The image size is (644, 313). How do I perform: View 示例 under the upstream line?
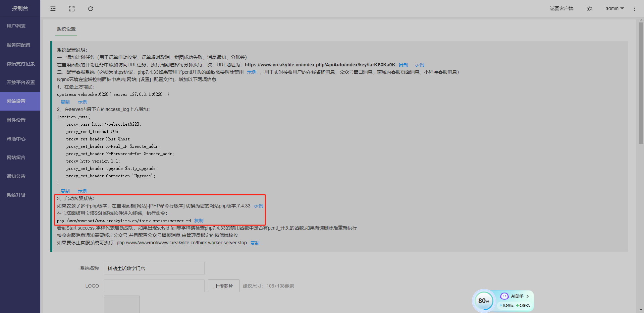pos(83,102)
